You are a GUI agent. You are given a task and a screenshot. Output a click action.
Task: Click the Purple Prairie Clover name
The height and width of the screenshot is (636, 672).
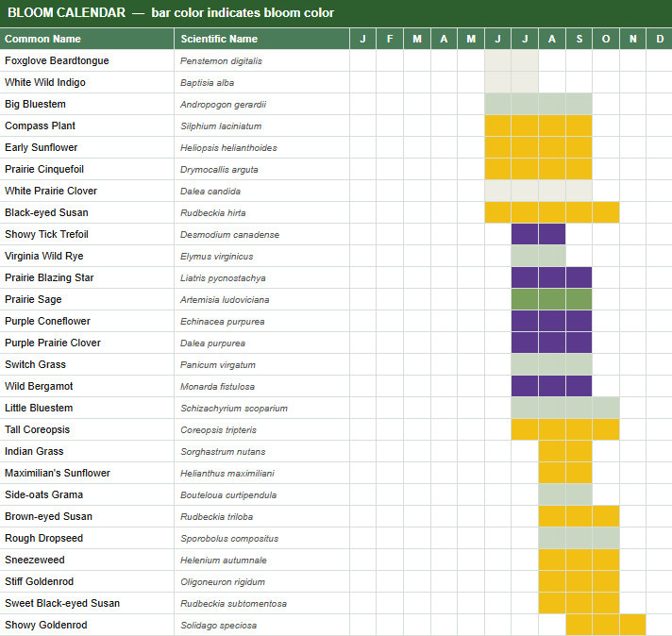(x=87, y=343)
